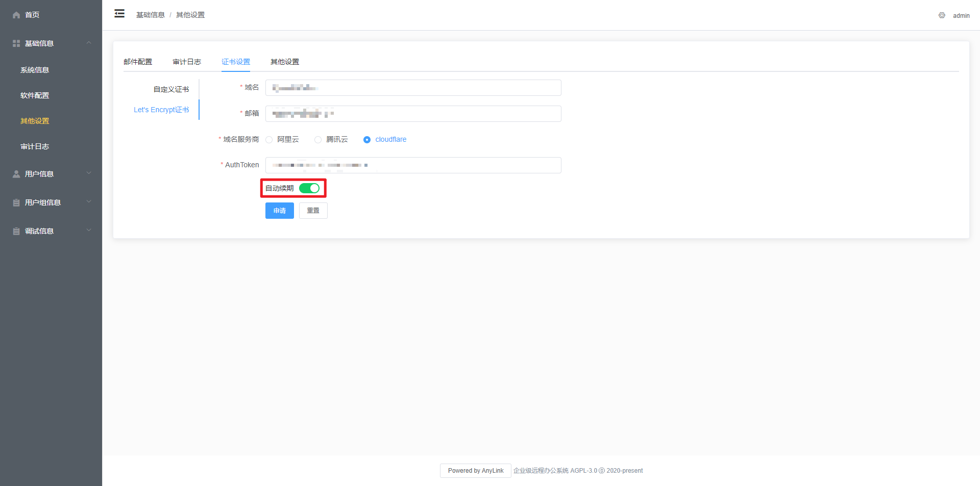
Task: Switch to the 邮件配置 tab
Action: [x=138, y=62]
